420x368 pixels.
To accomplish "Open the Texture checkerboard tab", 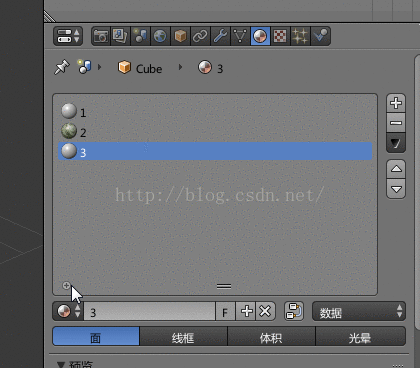I will click(x=280, y=36).
